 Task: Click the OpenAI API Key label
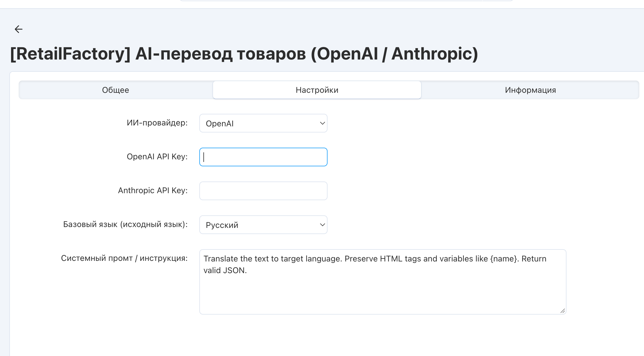(x=157, y=157)
